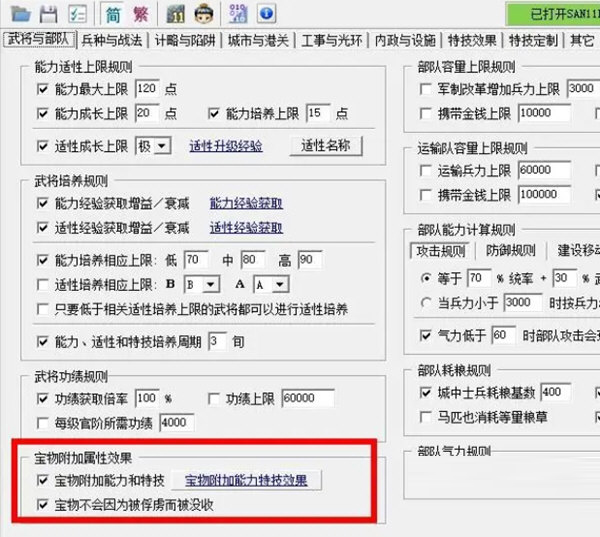
Task: Edit 能力成长上限 value field 20
Action: tap(147, 113)
